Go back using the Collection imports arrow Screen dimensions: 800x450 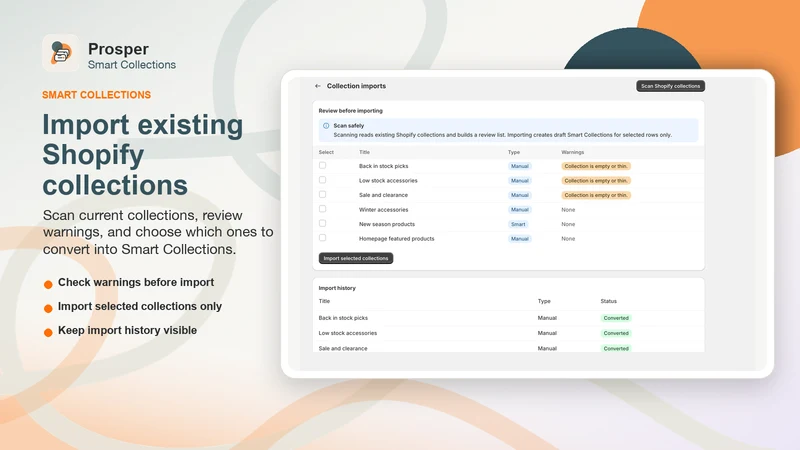point(318,86)
